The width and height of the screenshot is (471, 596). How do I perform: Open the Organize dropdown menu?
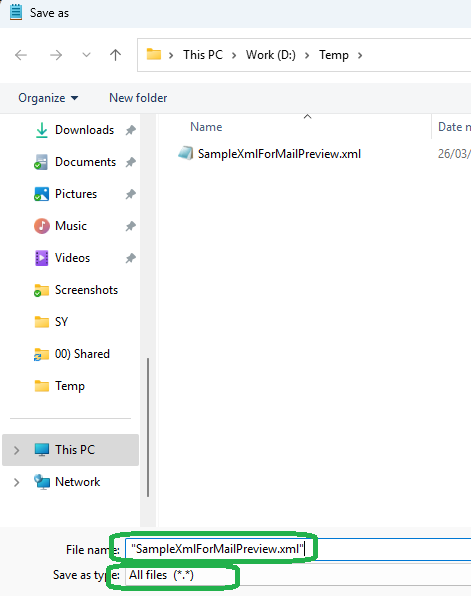48,98
